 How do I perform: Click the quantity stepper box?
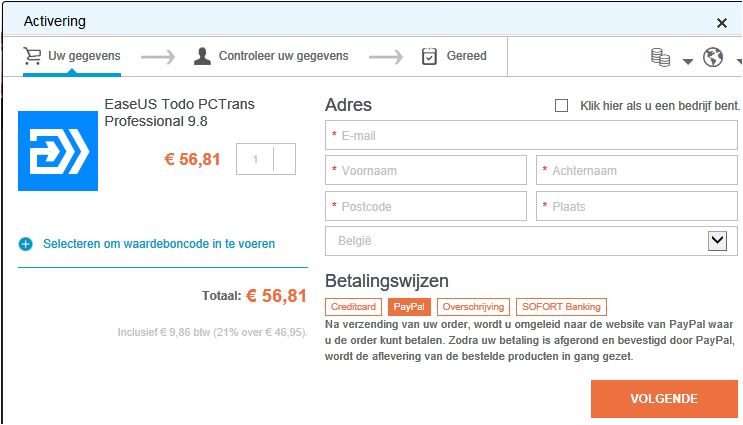coord(266,159)
